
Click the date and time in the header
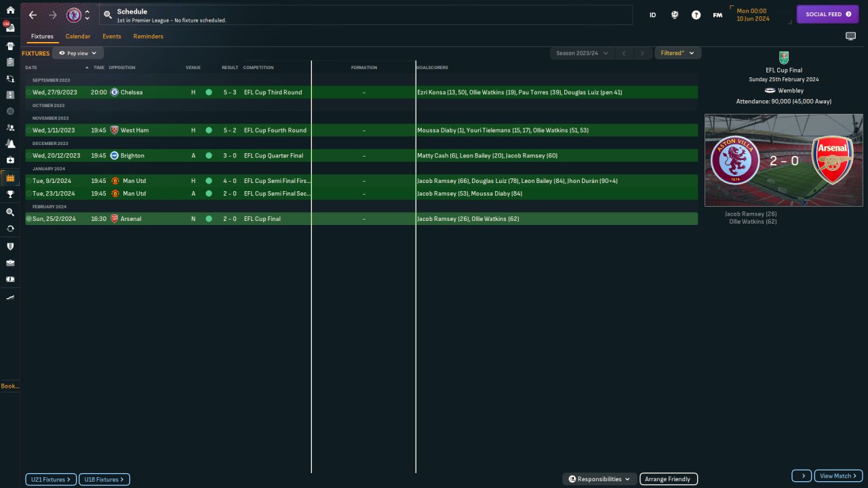(x=753, y=15)
